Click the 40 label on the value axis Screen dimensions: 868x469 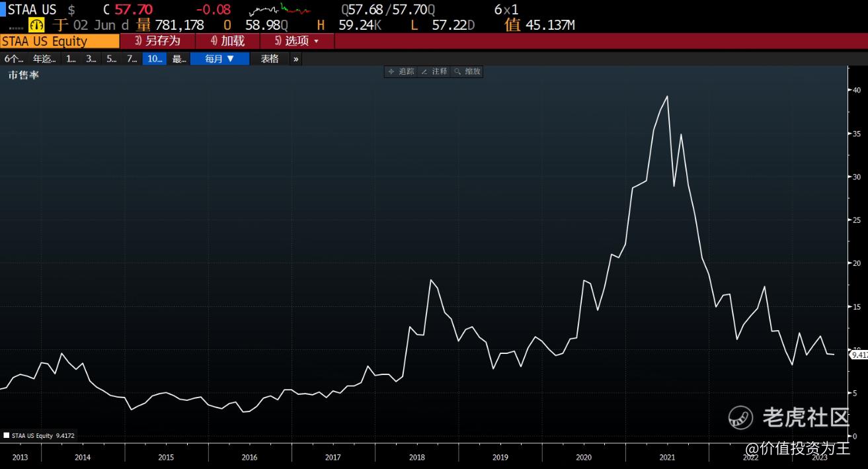pos(856,90)
